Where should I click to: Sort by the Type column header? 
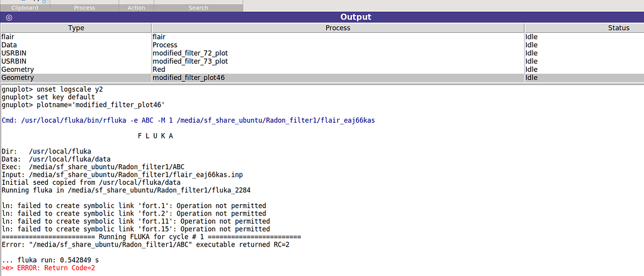pos(76,28)
